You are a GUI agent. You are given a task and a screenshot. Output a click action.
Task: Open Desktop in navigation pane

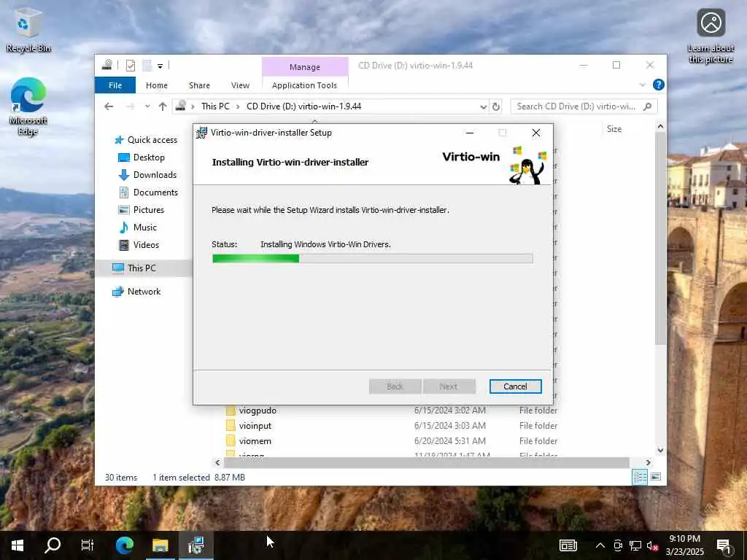tap(142, 157)
